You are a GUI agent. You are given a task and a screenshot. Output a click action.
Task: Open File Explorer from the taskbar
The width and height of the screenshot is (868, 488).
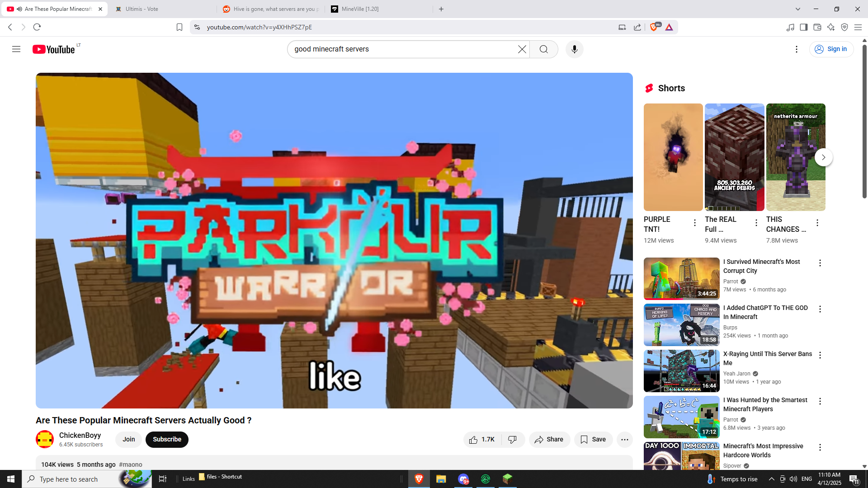tap(441, 479)
